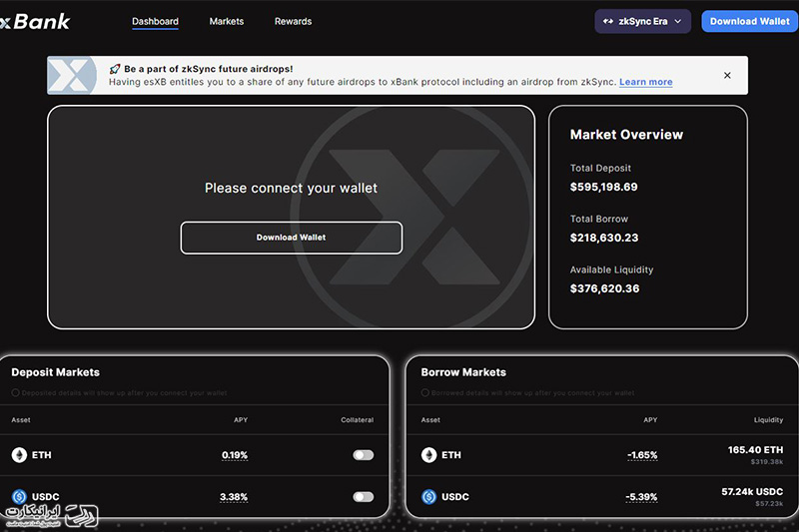Click the 165.40 ETH liquidity value
Screen dimensions: 799x532
pyautogui.click(x=755, y=450)
